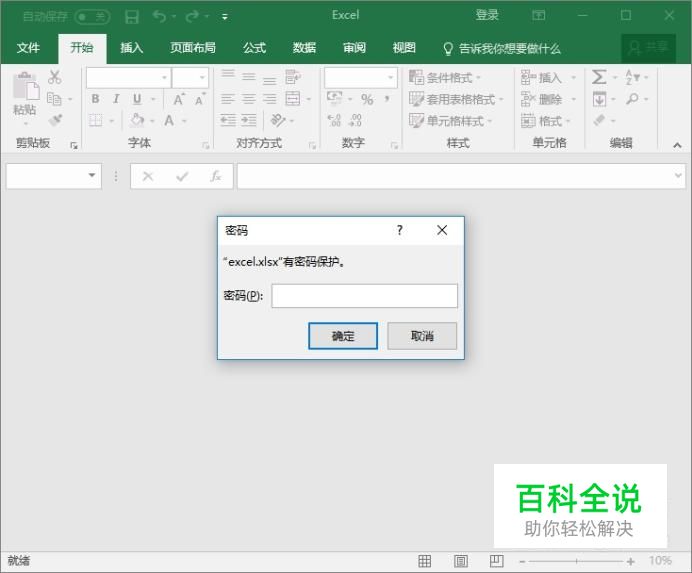
Task: Click Decrease Decimal icon
Action: (355, 120)
